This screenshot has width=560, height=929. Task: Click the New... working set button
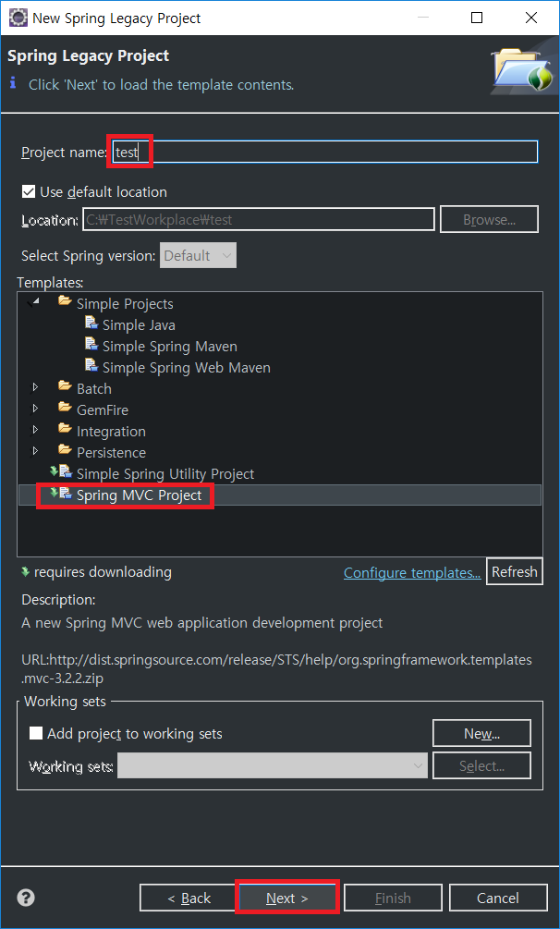click(x=481, y=733)
